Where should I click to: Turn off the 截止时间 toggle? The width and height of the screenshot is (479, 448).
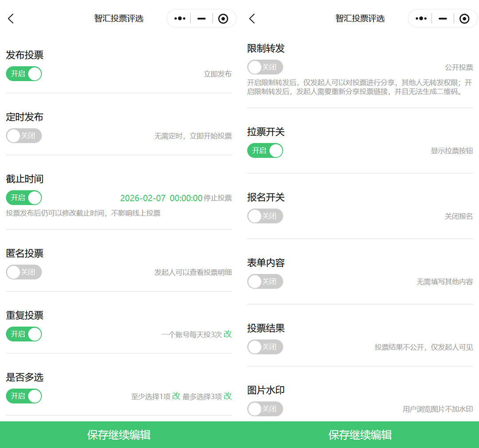pyautogui.click(x=24, y=198)
